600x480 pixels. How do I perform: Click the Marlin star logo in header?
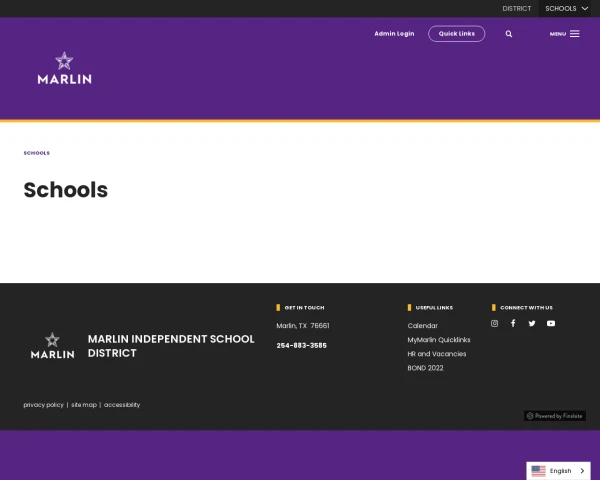tap(64, 68)
